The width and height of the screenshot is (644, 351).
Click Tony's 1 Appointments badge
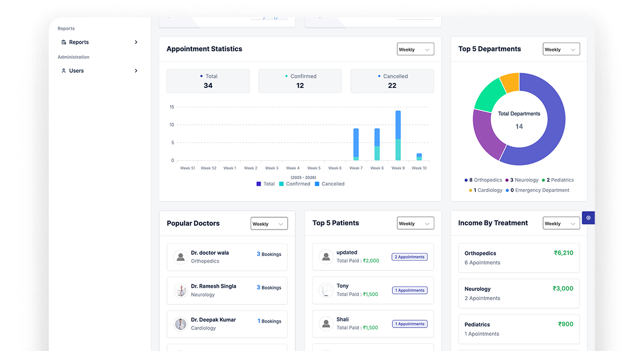coord(409,291)
